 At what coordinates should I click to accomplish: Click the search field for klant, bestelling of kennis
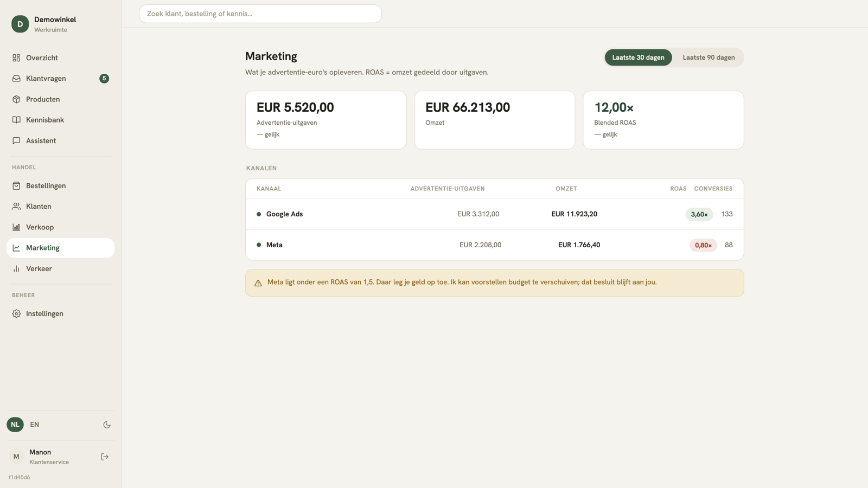coord(260,14)
